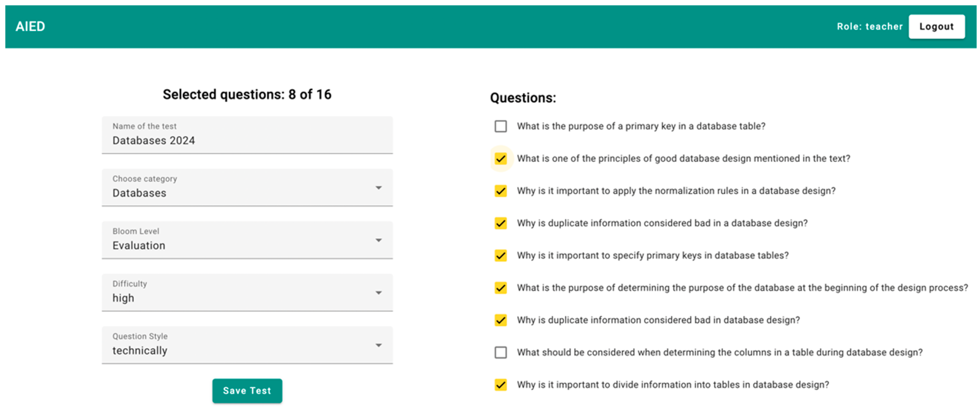Expand the Bloom Level dropdown

coord(247,240)
